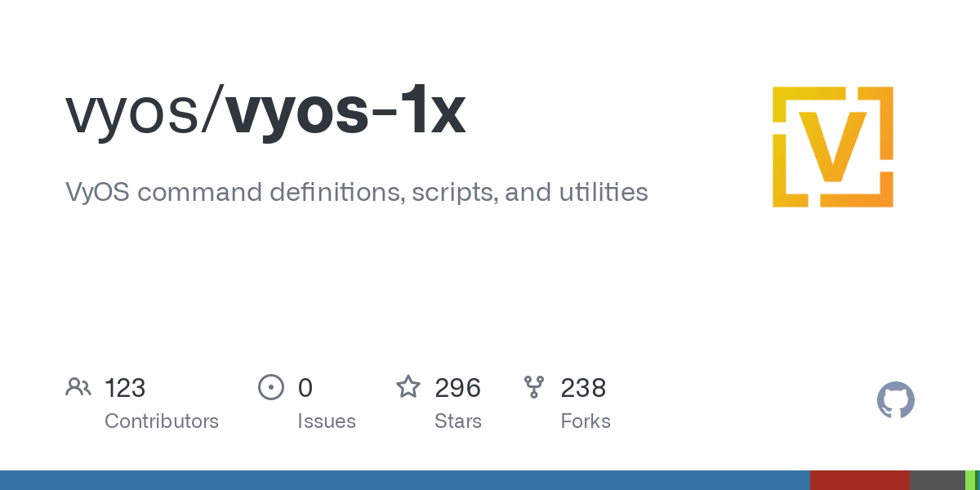Click the 123 contributors count
The image size is (980, 490).
(x=125, y=388)
